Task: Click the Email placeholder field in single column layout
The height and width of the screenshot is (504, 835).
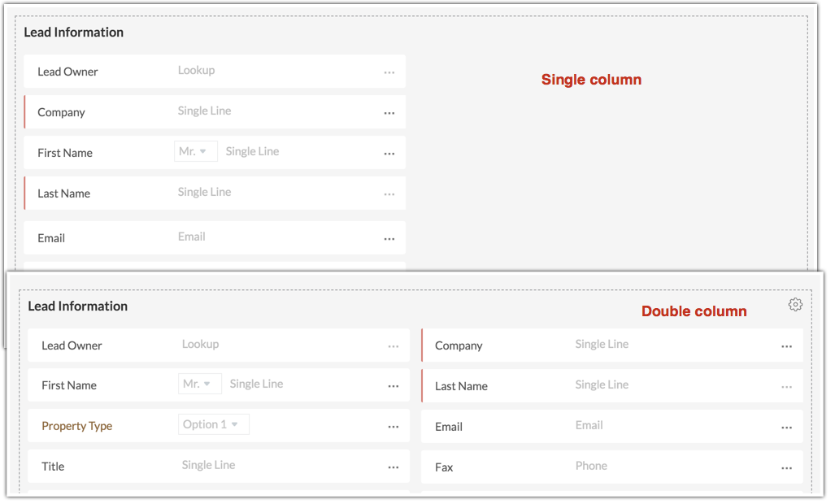Action: pyautogui.click(x=192, y=237)
